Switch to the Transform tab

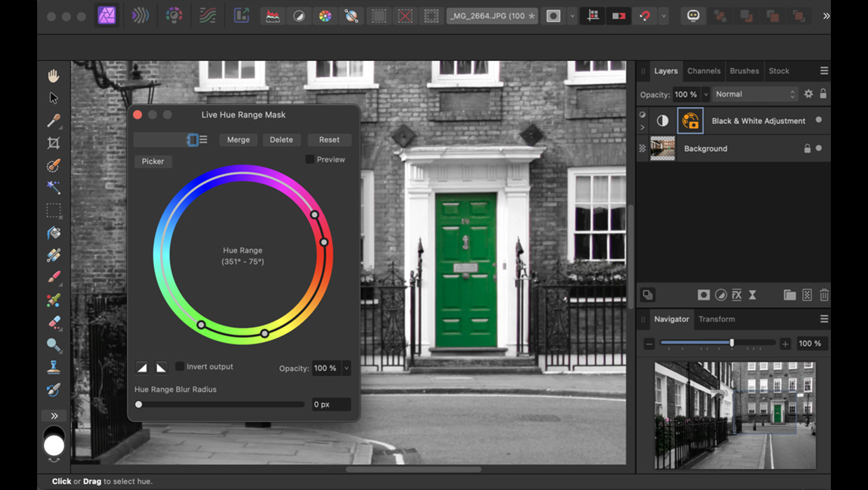[x=717, y=319]
